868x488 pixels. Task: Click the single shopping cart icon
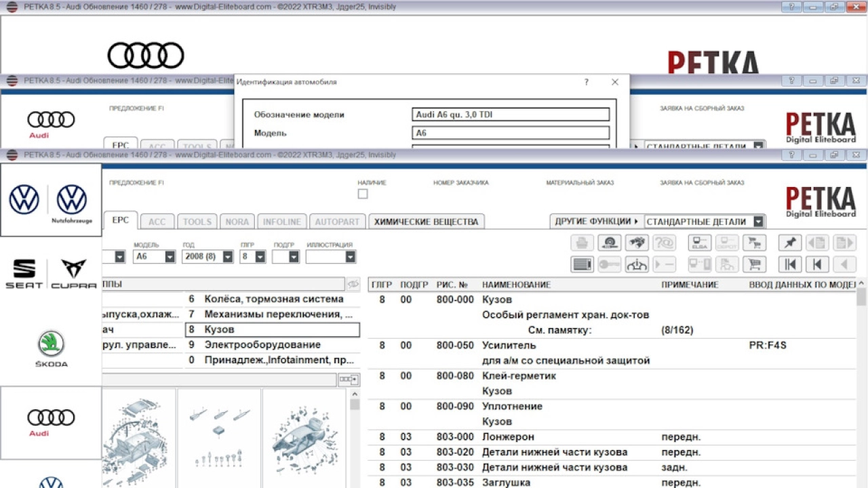click(754, 264)
